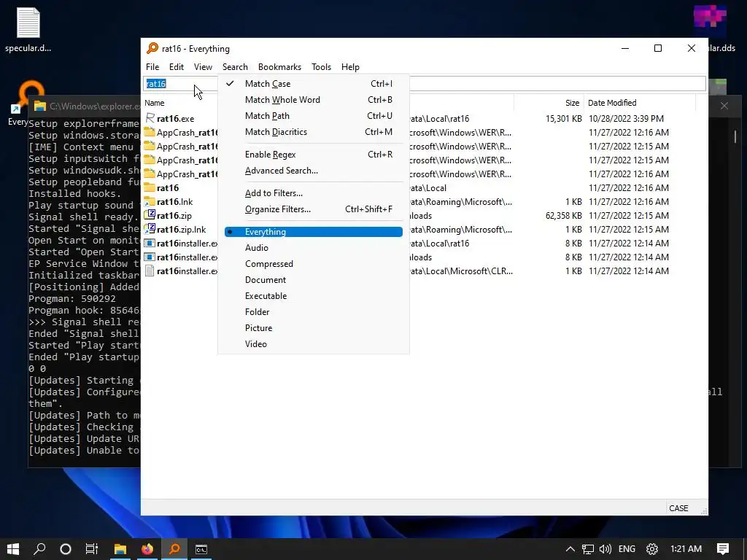This screenshot has height=560, width=747.
Task: Minimize the Everything window
Action: pyautogui.click(x=625, y=48)
